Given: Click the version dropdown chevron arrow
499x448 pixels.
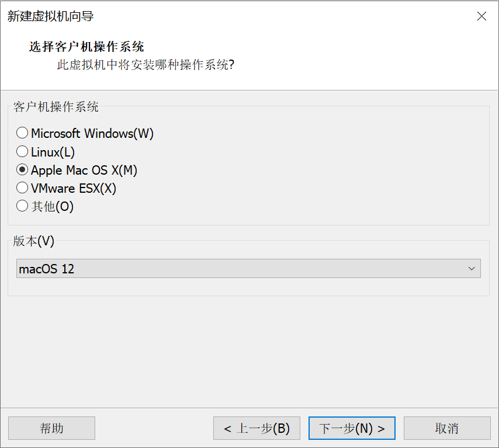Looking at the screenshot, I should click(472, 269).
